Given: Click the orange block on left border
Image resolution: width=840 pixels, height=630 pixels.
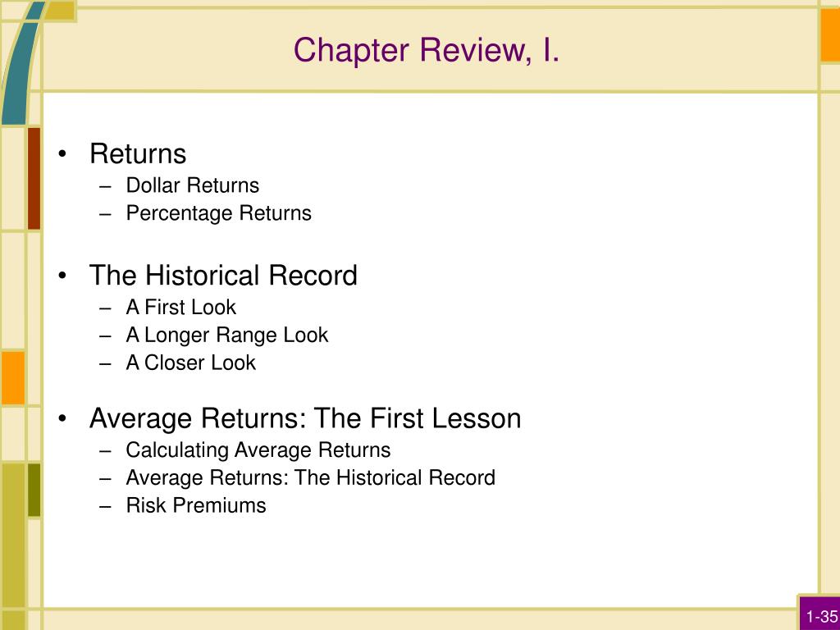Looking at the screenshot, I should click(x=13, y=378).
